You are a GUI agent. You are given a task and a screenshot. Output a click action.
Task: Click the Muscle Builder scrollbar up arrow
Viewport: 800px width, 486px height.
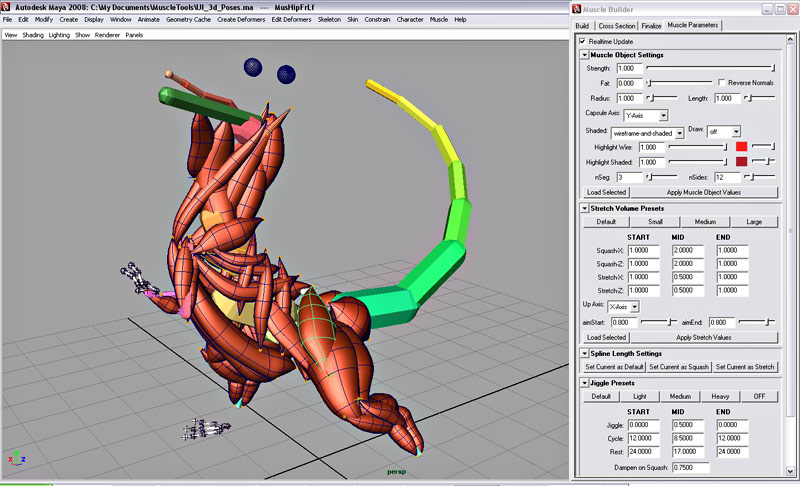[x=790, y=39]
